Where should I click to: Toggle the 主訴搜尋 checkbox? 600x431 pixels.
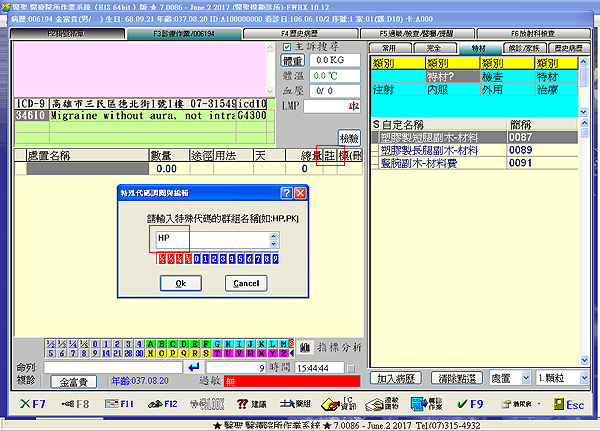pos(287,47)
